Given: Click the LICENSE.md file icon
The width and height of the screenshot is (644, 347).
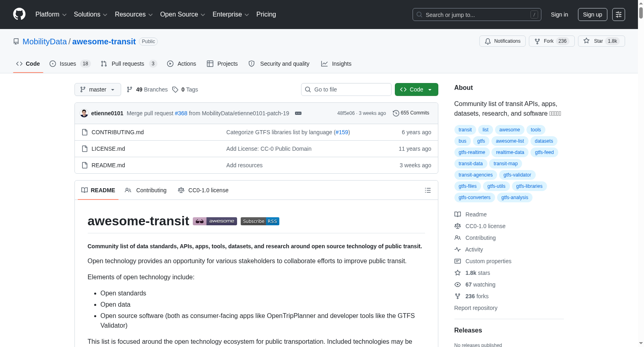Looking at the screenshot, I should point(85,149).
